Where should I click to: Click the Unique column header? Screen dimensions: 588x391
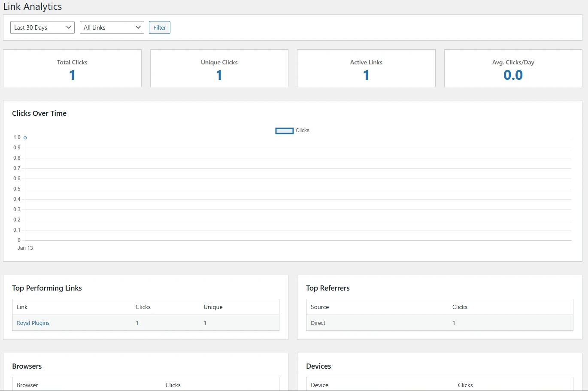click(213, 306)
